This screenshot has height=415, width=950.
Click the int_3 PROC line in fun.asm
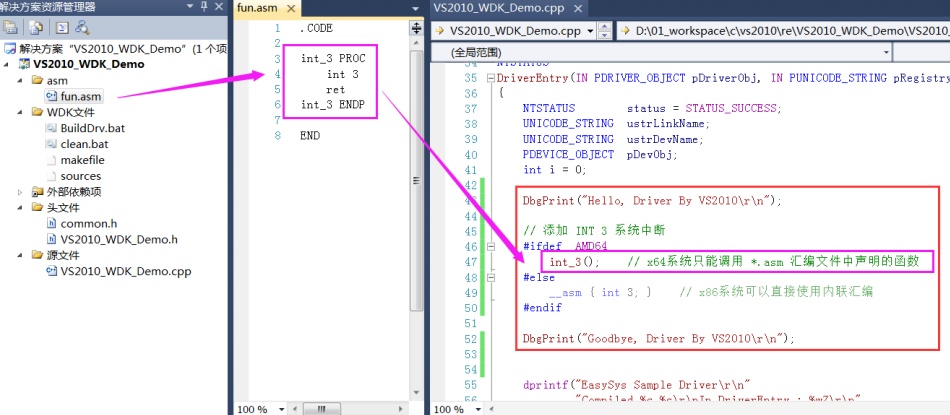click(333, 59)
